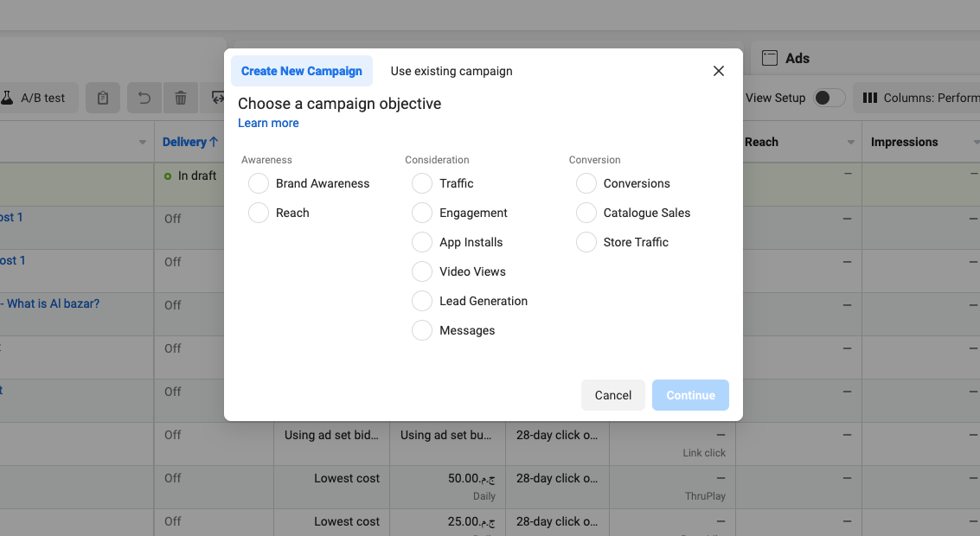
Task: Pick the Video Views objective
Action: pyautogui.click(x=422, y=271)
